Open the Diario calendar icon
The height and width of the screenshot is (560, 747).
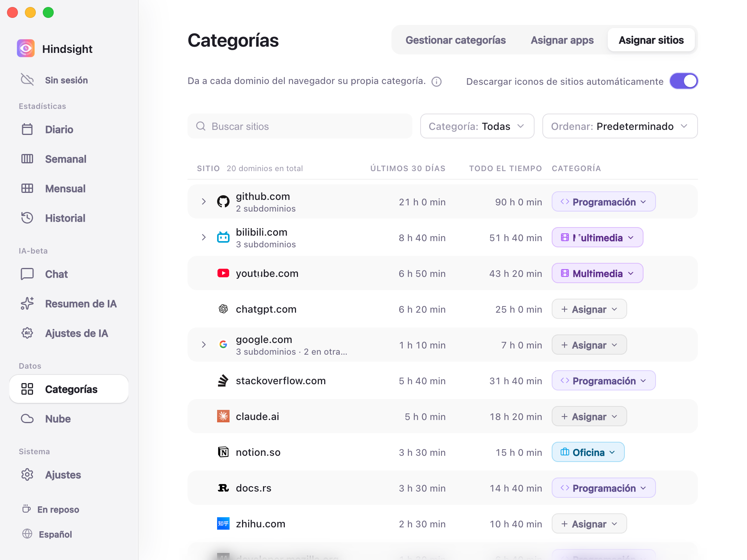27,129
